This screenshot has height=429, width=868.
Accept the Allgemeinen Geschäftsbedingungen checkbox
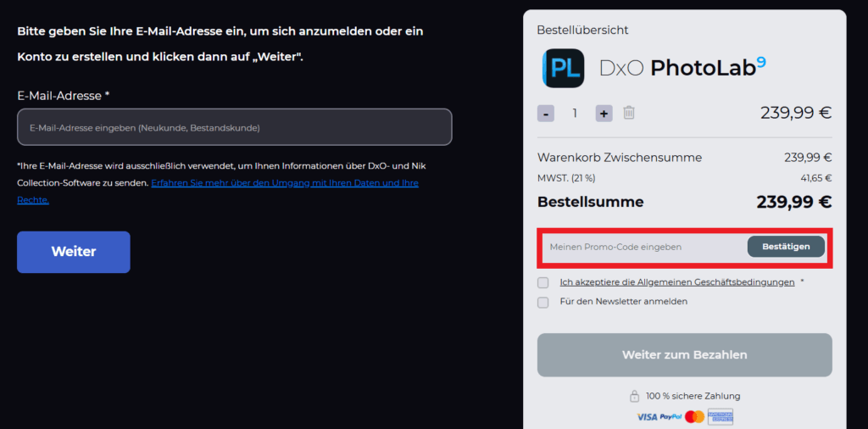click(x=543, y=283)
